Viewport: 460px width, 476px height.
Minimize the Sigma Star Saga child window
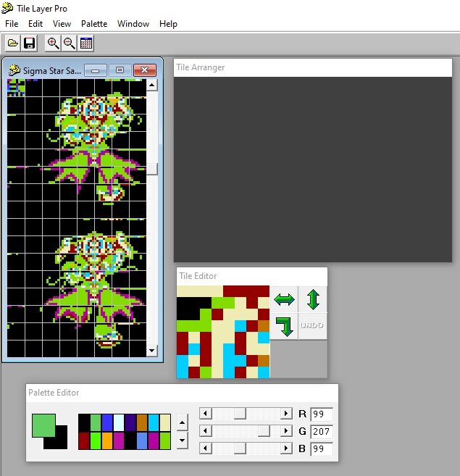pyautogui.click(x=96, y=70)
